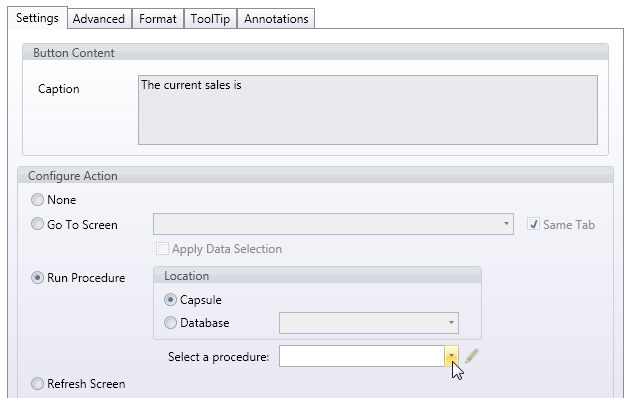Screen dimensions: 627x398
Task: Select the Settings tab
Action: click(x=37, y=18)
